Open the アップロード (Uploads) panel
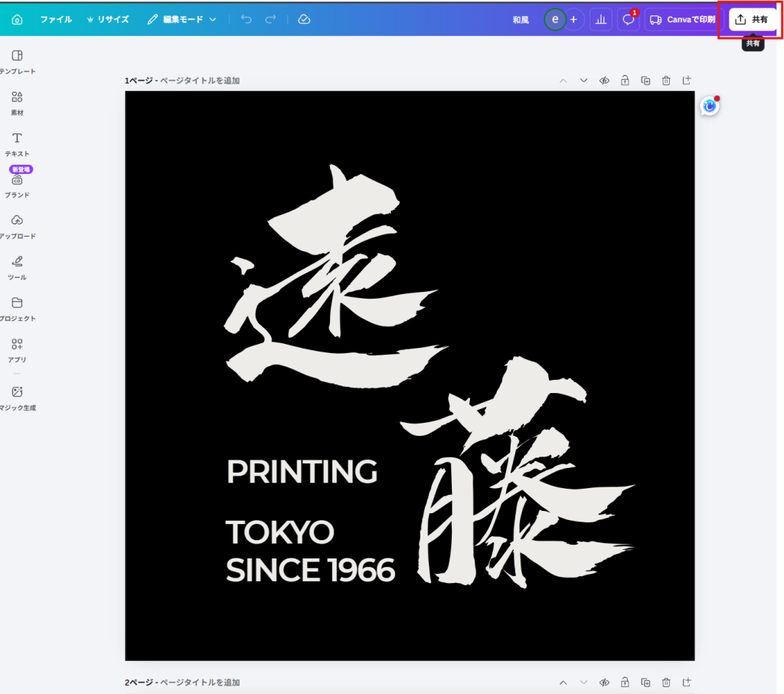784x694 pixels. point(17,226)
